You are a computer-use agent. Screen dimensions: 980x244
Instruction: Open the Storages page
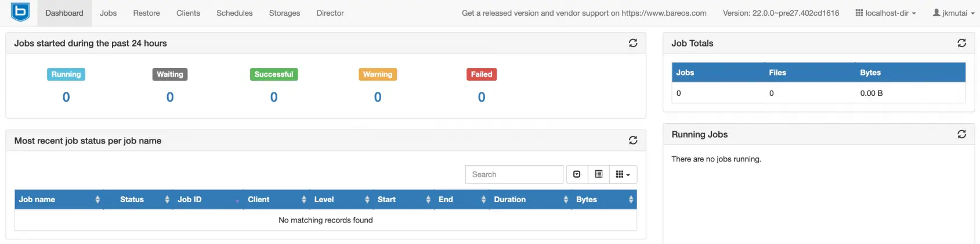click(x=284, y=13)
